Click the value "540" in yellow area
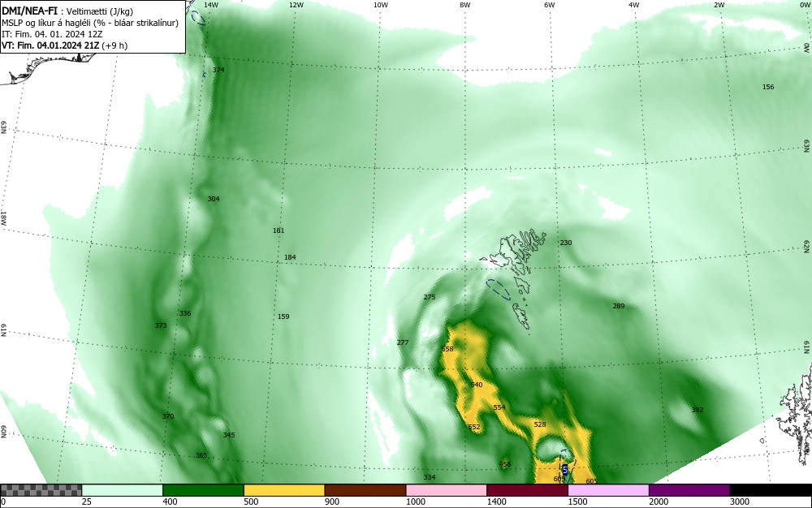 [477, 385]
